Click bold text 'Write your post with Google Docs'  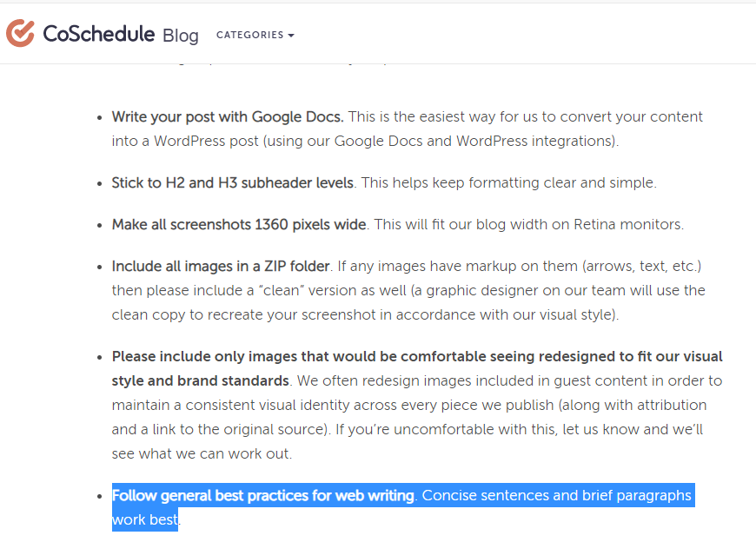click(x=227, y=116)
